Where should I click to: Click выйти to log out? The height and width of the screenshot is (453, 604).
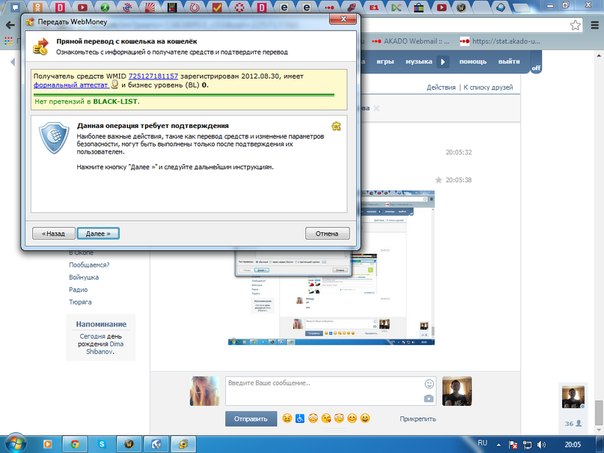pyautogui.click(x=509, y=62)
